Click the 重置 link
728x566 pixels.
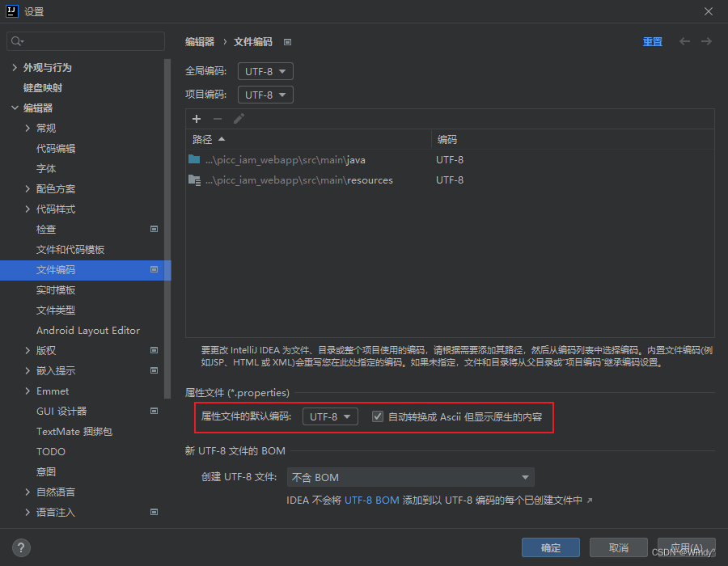(652, 42)
